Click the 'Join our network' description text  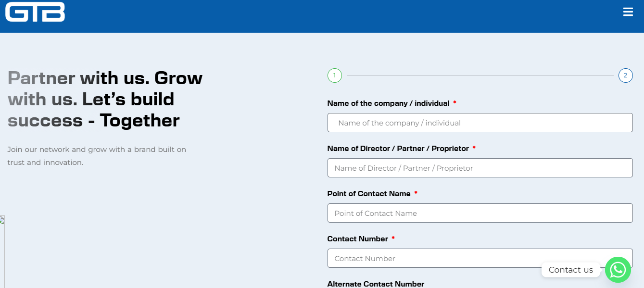(97, 156)
